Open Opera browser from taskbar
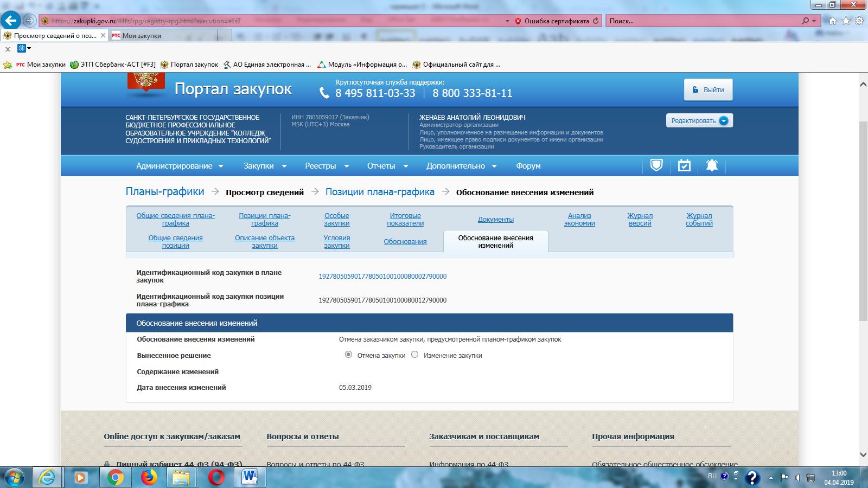 [x=216, y=477]
